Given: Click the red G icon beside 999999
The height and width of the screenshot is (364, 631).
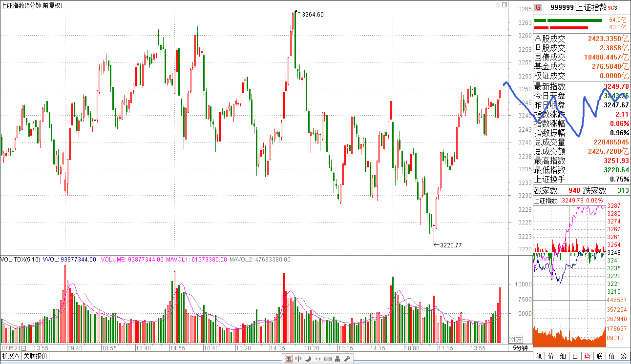Looking at the screenshot, I should coord(538,7).
